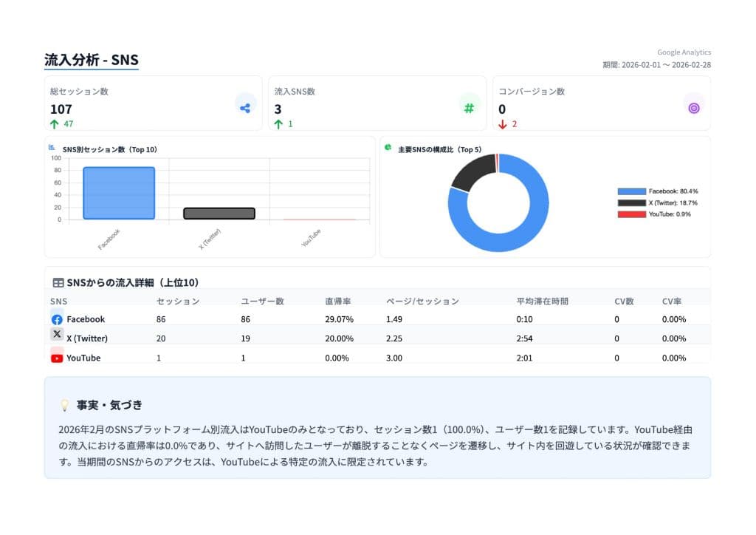Click the blue share icon in sessions card
The image size is (756, 535).
245,108
